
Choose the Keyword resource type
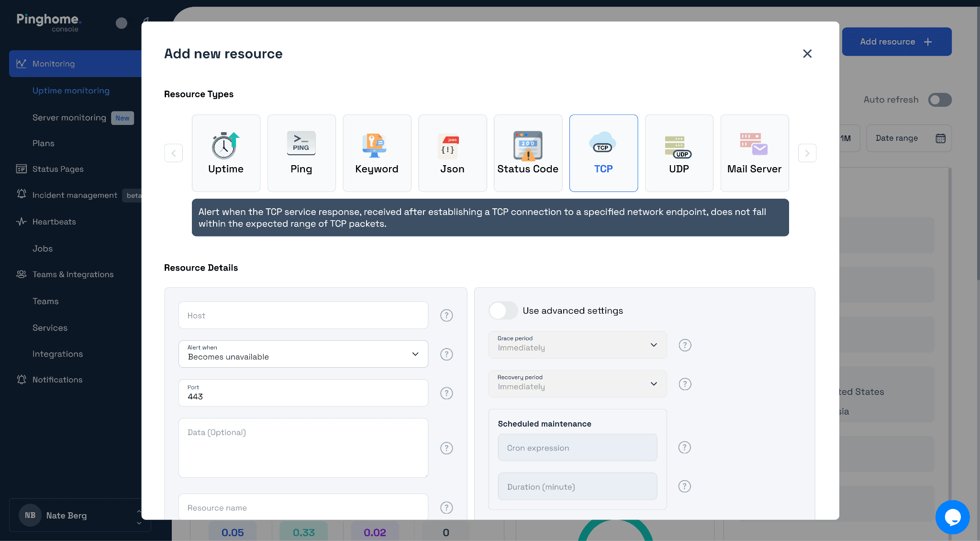[377, 153]
